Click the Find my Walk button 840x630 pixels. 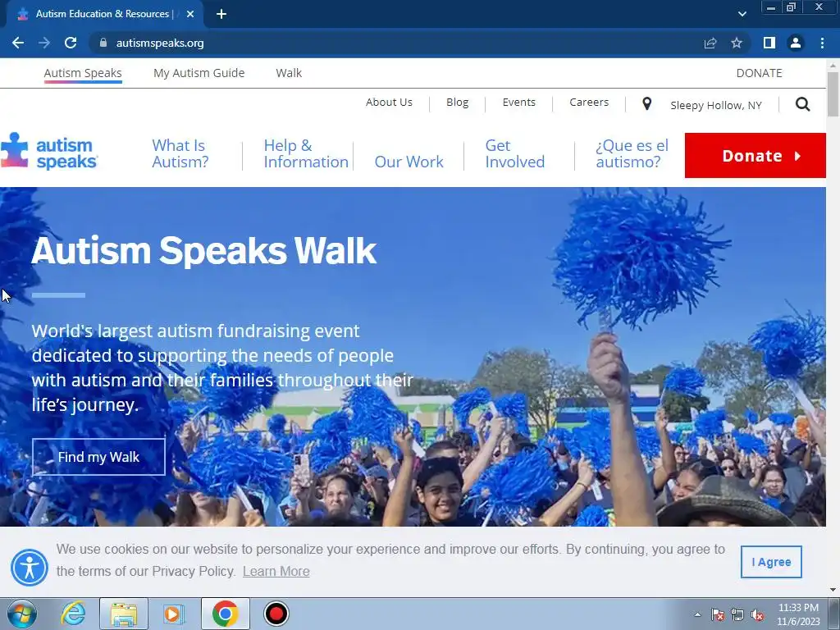[x=98, y=457]
